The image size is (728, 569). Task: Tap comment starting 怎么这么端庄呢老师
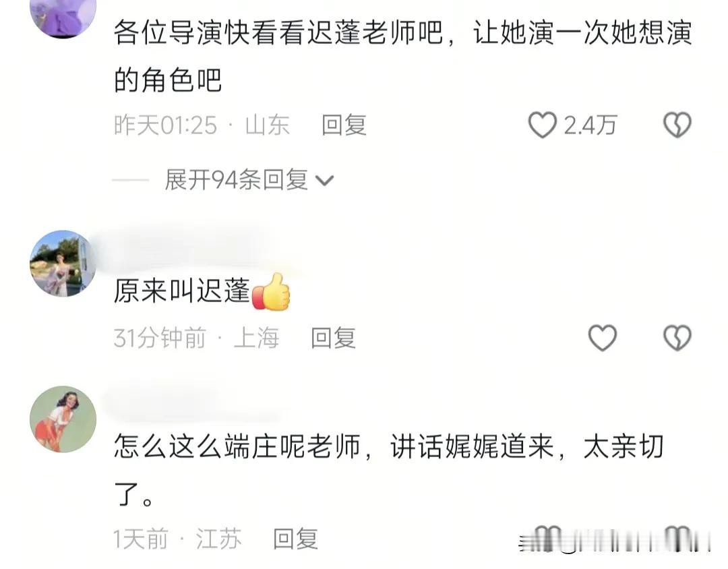[389, 470]
